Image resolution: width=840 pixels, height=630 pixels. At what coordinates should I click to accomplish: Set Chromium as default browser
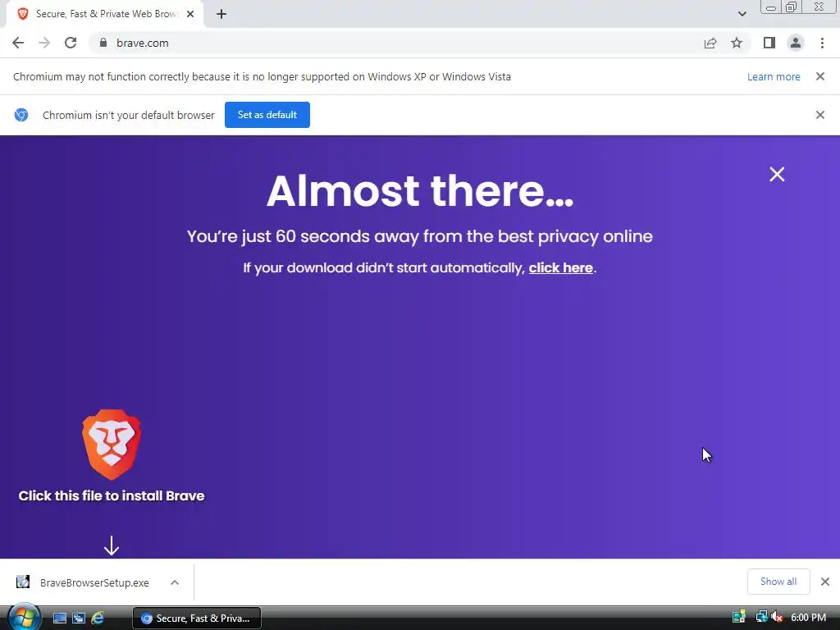click(267, 115)
